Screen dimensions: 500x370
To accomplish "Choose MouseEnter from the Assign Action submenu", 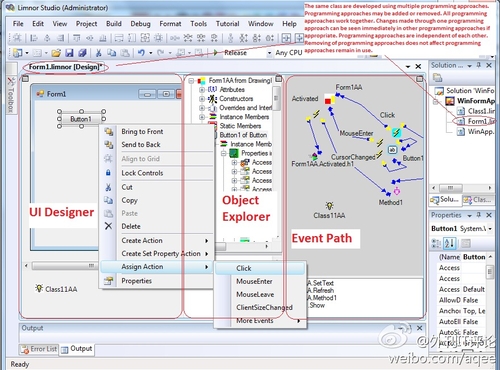I will click(254, 281).
